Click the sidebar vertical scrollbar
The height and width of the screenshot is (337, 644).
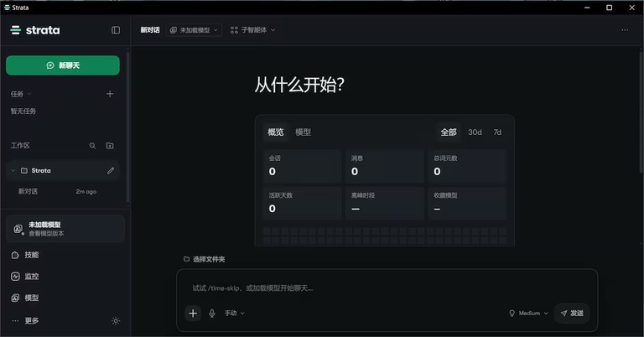coord(127,127)
